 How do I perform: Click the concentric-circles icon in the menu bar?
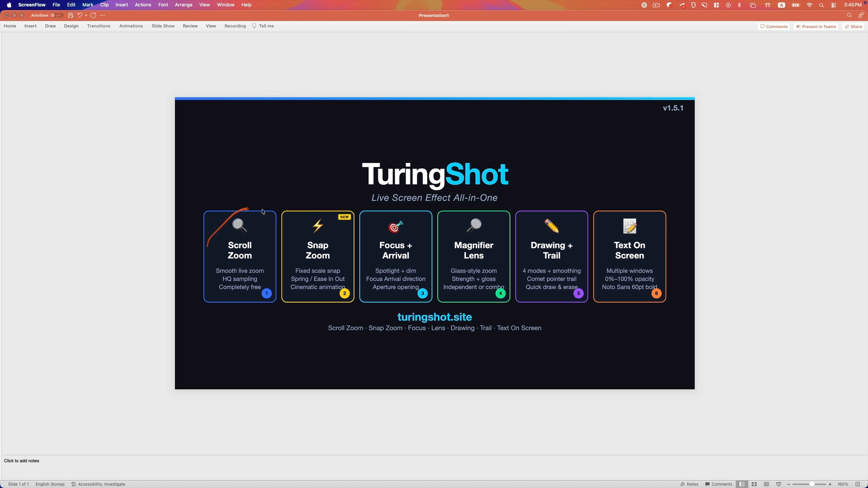click(644, 5)
